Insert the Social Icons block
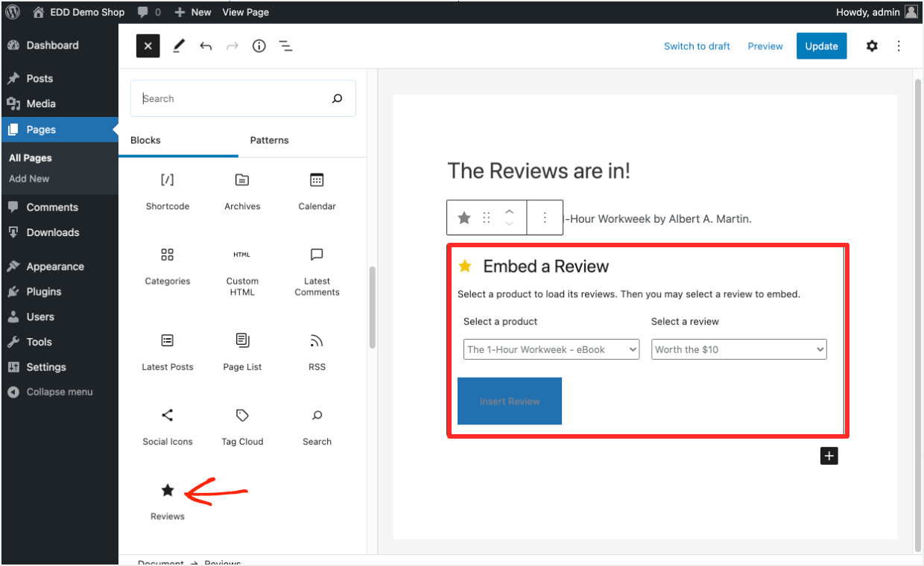 coord(168,427)
